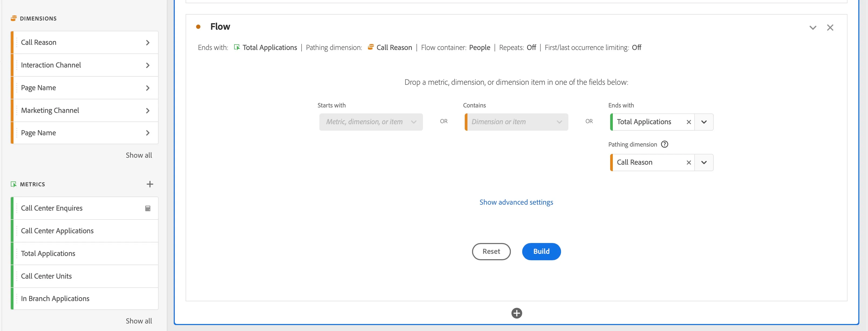Click the Metrics section icon
The width and height of the screenshot is (868, 331).
click(x=13, y=184)
